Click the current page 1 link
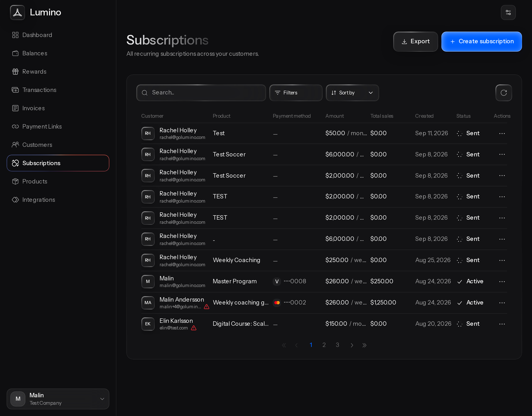Screen dimensions: 532x416 (311, 345)
